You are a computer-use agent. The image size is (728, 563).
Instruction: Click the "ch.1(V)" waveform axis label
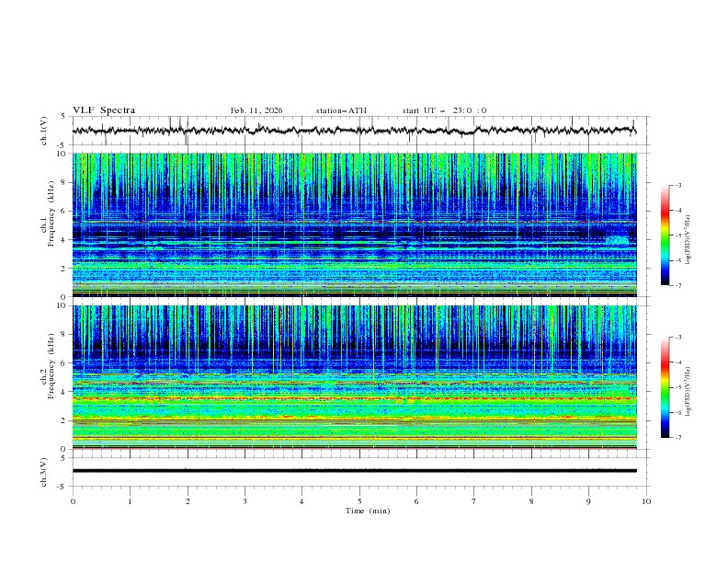click(x=44, y=131)
